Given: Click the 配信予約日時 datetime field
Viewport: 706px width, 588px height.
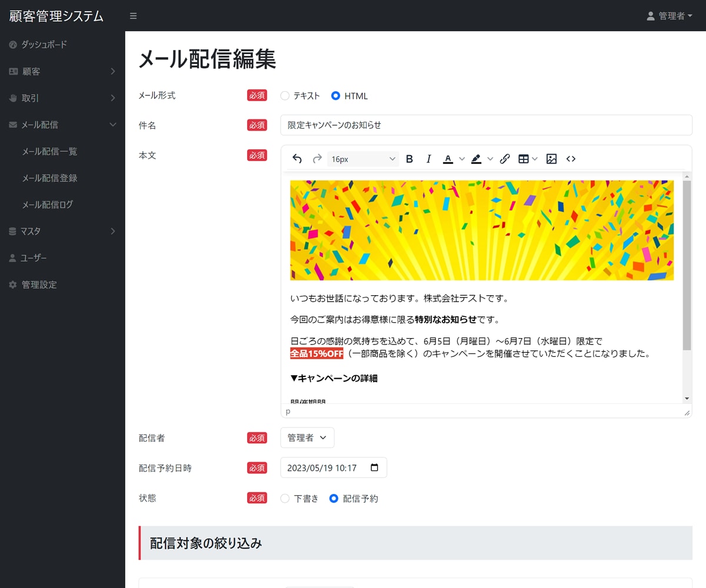Looking at the screenshot, I should click(x=334, y=468).
